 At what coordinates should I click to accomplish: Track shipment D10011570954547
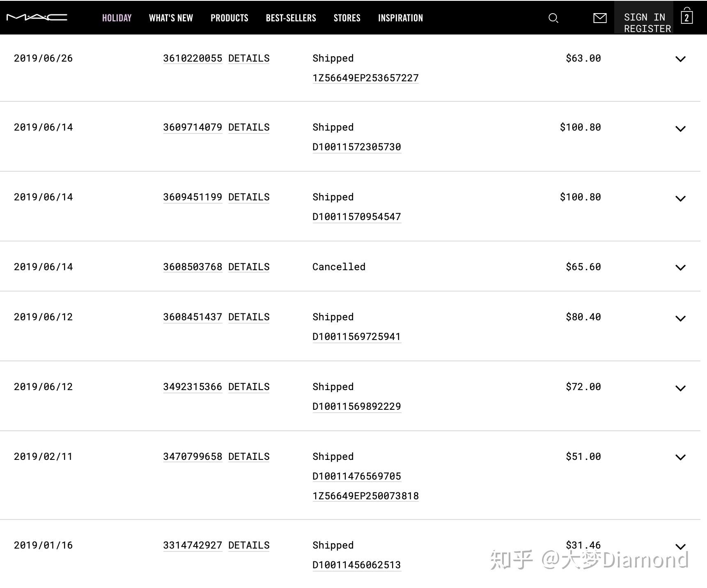click(x=356, y=217)
